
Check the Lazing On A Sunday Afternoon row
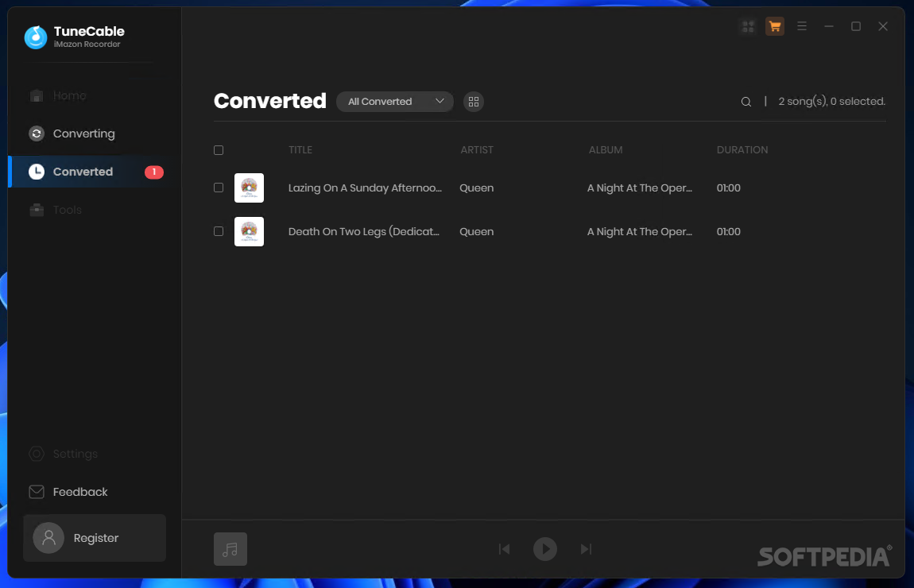[x=219, y=188]
